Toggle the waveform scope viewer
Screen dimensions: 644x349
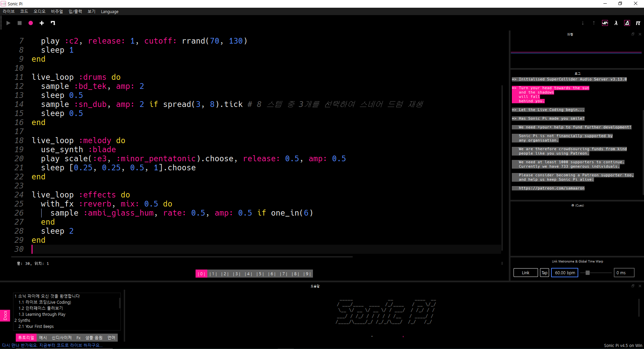(605, 23)
